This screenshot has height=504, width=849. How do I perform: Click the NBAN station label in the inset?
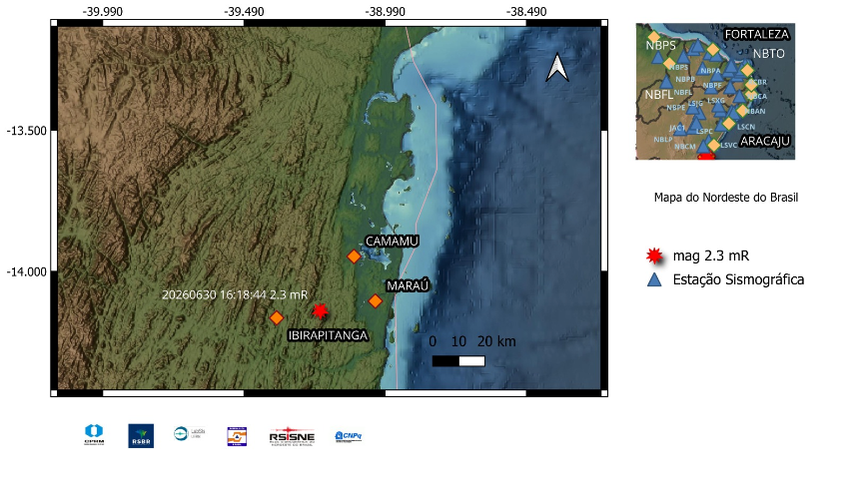(x=755, y=112)
